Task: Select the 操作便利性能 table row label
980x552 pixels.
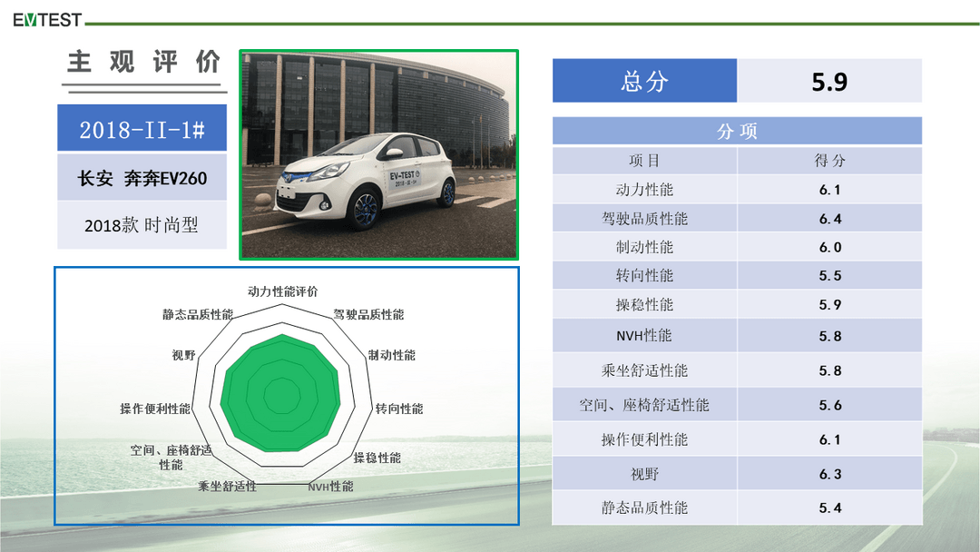Action: click(x=644, y=439)
